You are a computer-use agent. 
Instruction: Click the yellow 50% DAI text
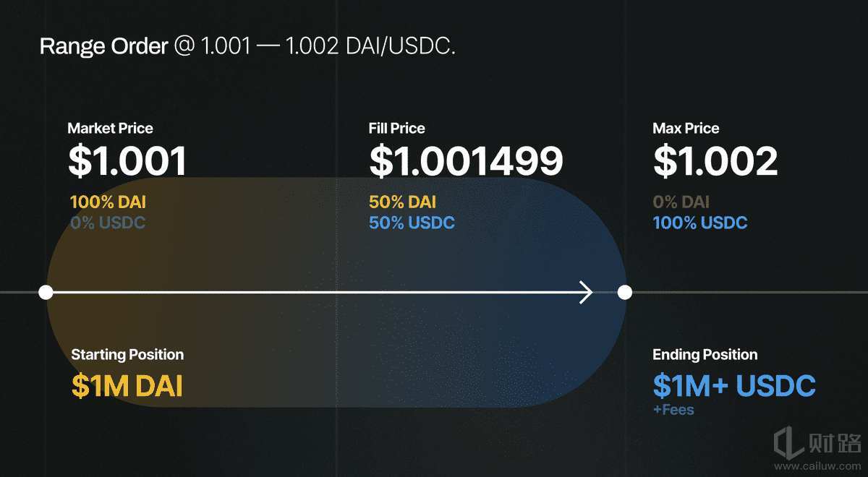coord(402,202)
